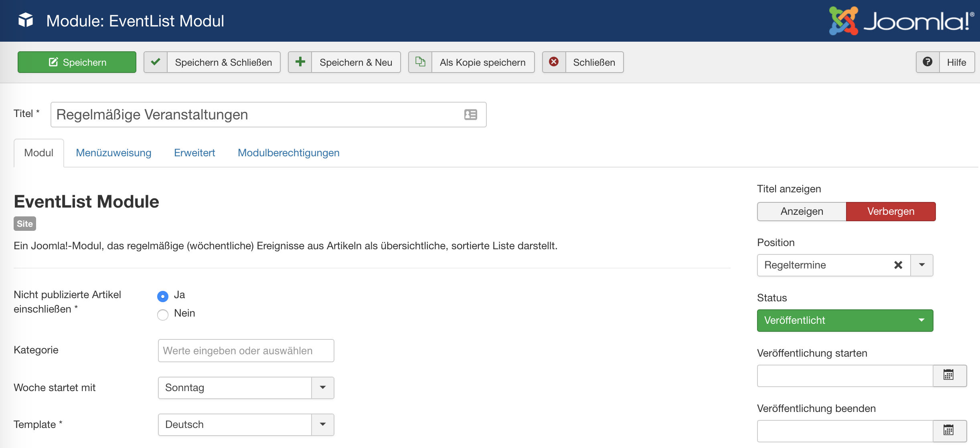Save the module with Speichern
980x448 pixels.
pos(77,62)
